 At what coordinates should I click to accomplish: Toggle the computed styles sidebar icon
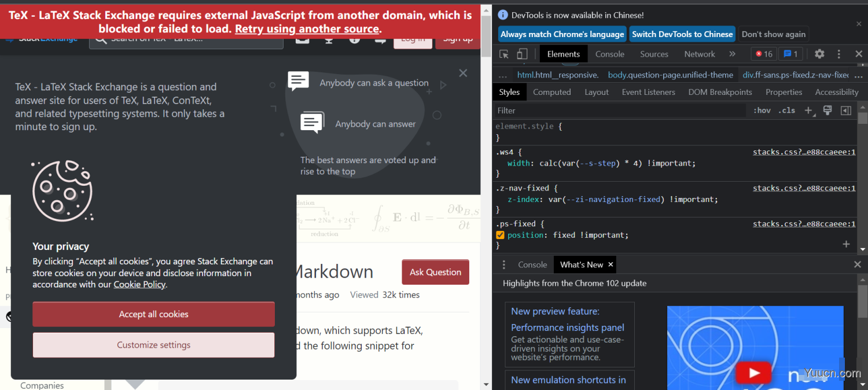[845, 111]
